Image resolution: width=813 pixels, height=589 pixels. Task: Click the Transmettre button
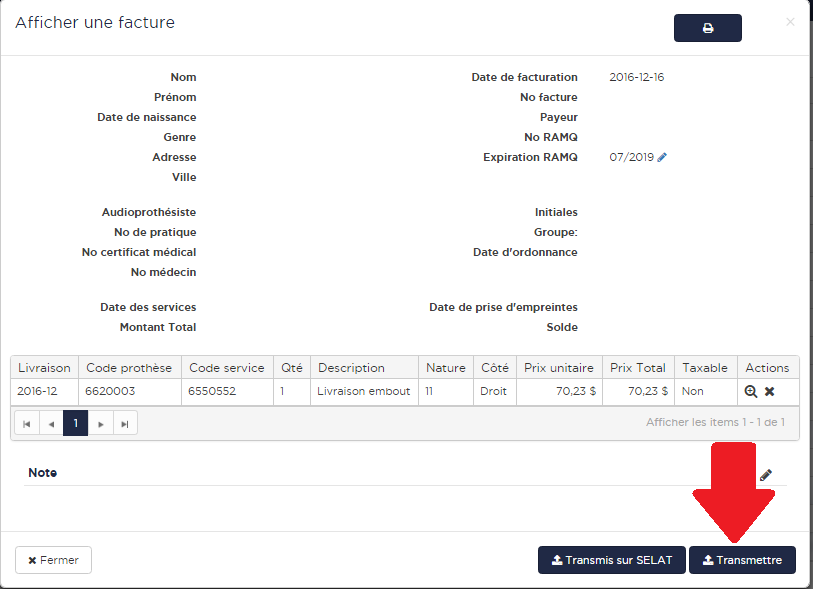(x=742, y=560)
